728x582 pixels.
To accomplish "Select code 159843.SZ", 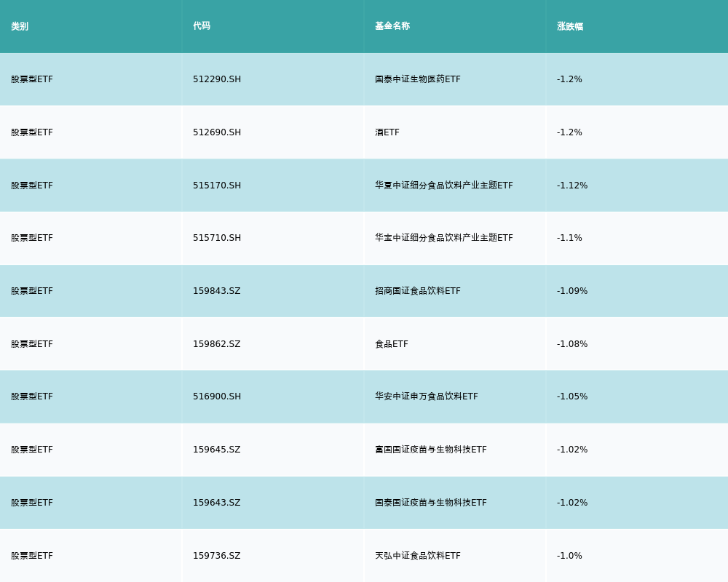I will pyautogui.click(x=217, y=291).
